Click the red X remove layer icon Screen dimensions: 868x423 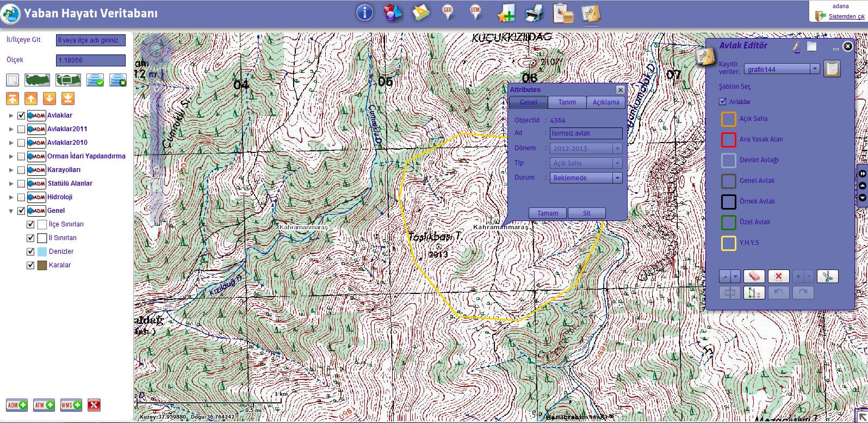click(x=94, y=405)
